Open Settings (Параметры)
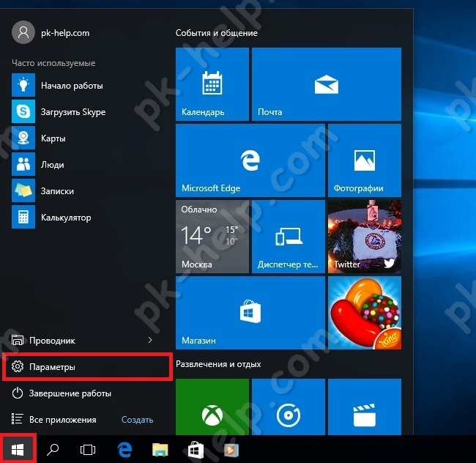The height and width of the screenshot is (463, 476). [87, 366]
